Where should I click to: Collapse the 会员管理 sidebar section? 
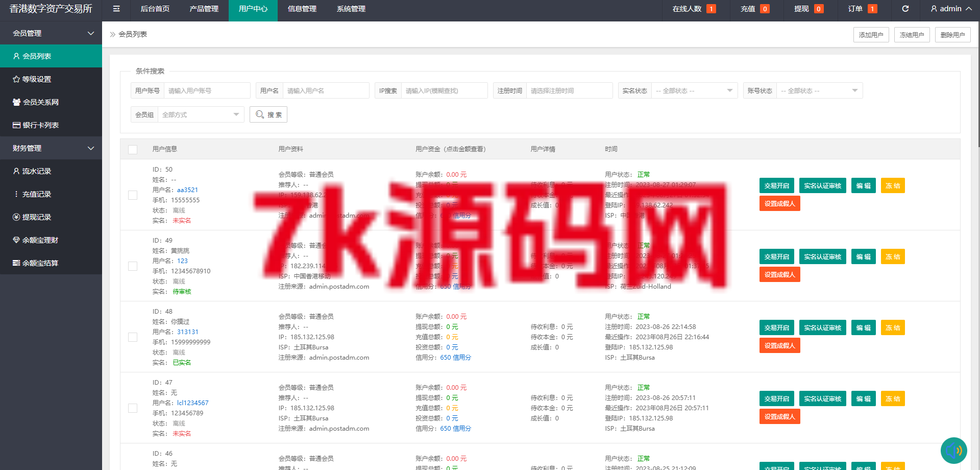[x=51, y=33]
